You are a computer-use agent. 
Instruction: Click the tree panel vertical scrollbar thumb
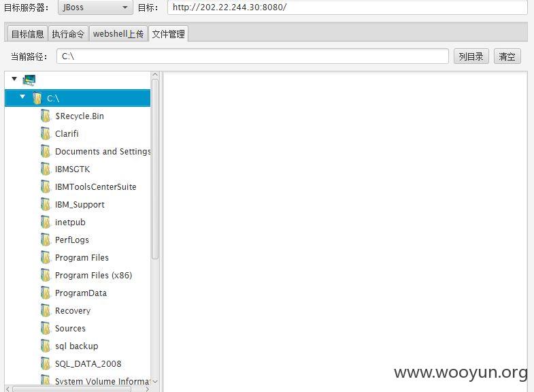(x=155, y=169)
